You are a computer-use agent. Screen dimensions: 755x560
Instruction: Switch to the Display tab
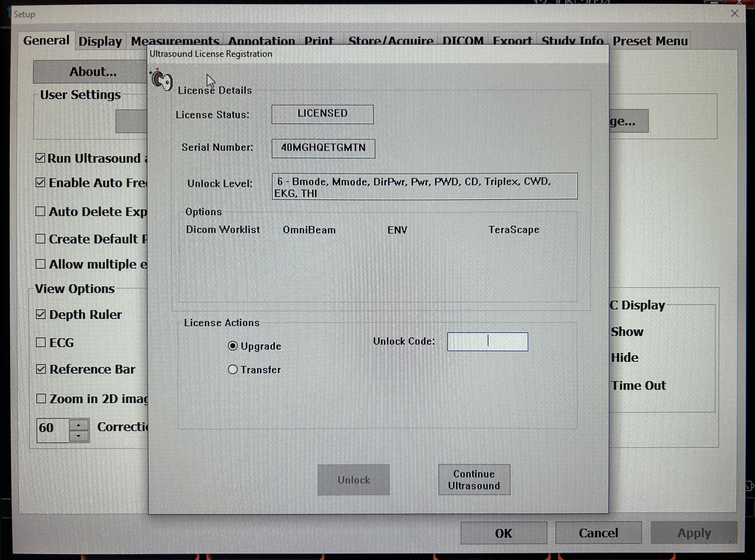click(100, 41)
